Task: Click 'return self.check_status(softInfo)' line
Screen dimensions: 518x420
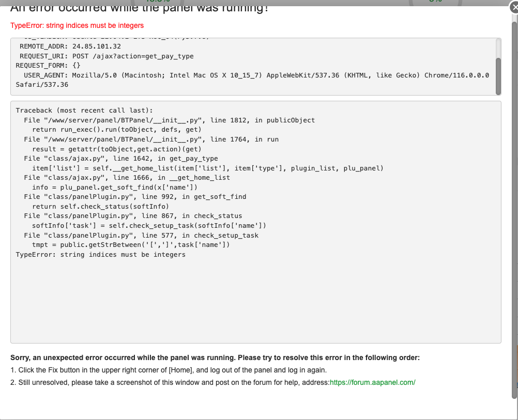Action: pyautogui.click(x=100, y=206)
